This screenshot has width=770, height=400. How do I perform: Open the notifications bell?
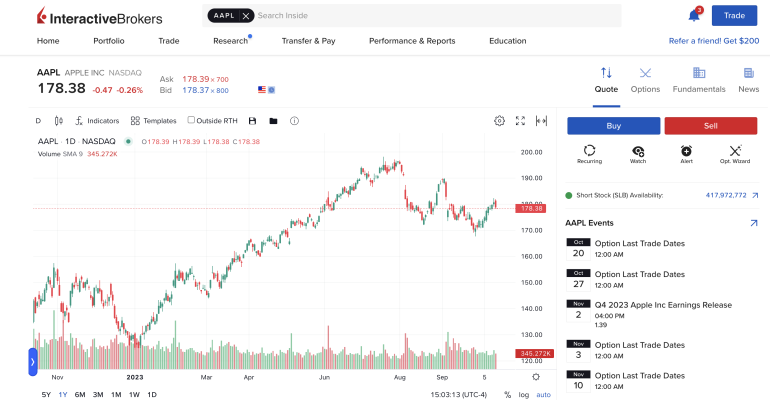click(693, 16)
